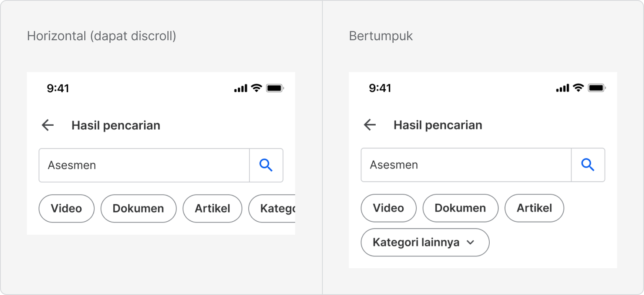Tap Wi-Fi status icon in left phone
Viewport: 644px width, 295px height.
(x=257, y=88)
